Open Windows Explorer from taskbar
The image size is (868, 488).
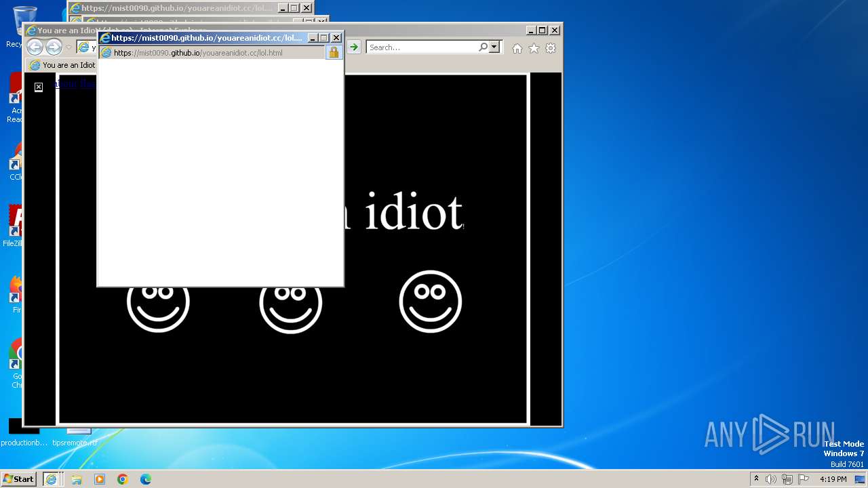click(77, 479)
